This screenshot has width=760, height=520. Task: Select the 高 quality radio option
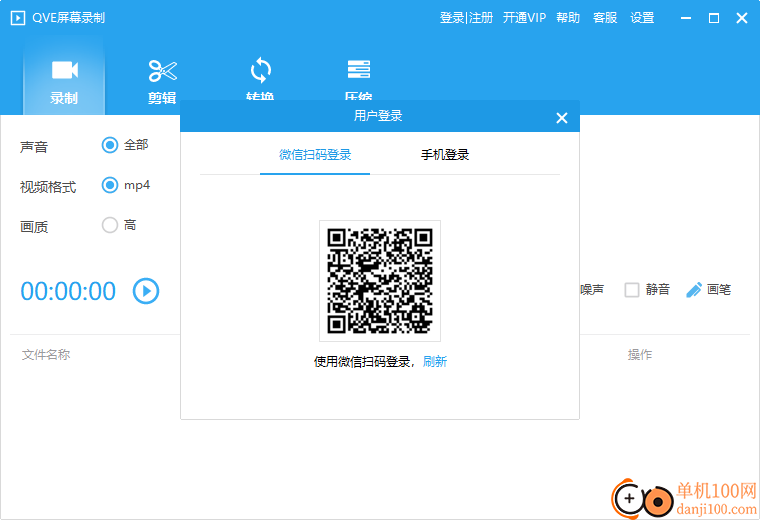pos(110,225)
